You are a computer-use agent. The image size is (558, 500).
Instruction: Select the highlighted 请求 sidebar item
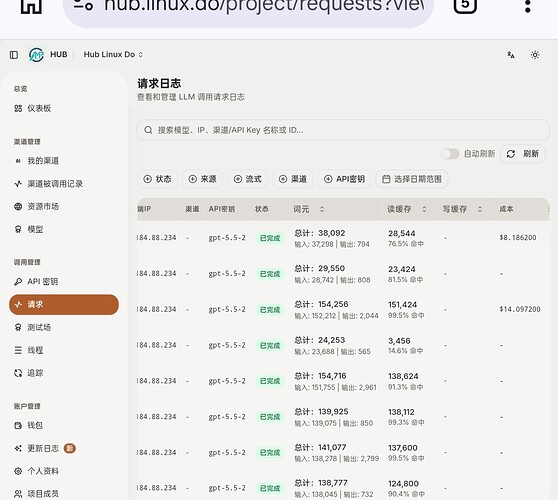pyautogui.click(x=64, y=305)
